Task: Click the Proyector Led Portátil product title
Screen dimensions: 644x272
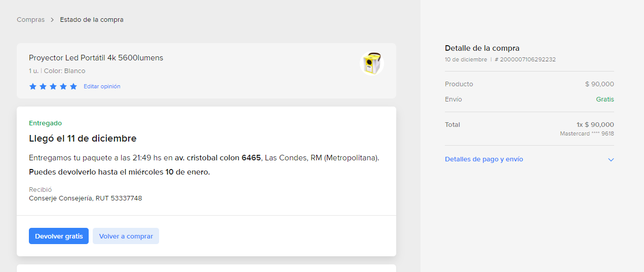Action: point(96,58)
